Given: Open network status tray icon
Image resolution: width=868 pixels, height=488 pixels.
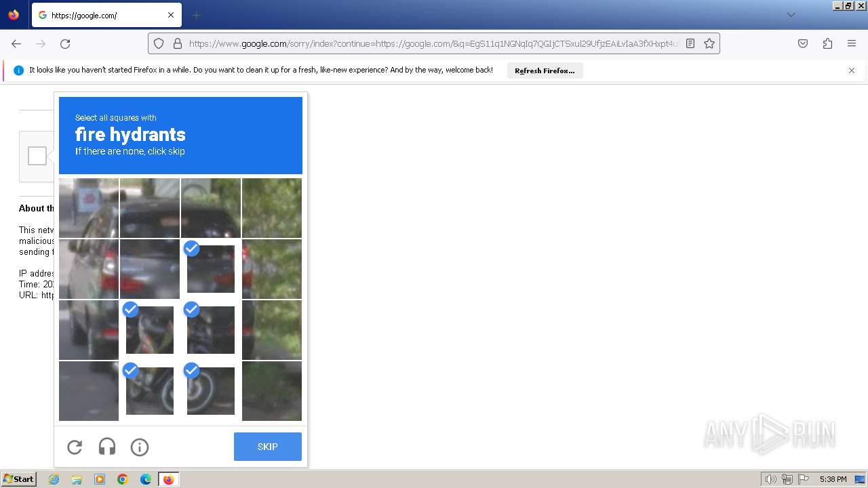Looking at the screenshot, I should (x=787, y=479).
